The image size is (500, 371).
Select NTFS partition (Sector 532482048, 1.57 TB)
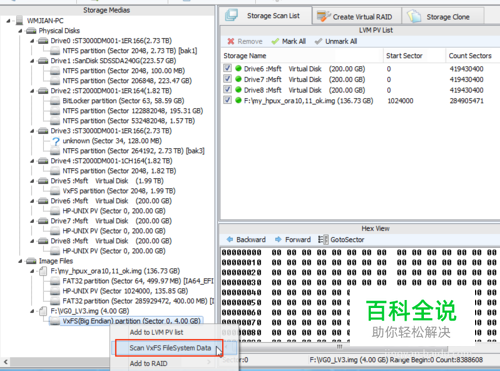pyautogui.click(x=129, y=121)
